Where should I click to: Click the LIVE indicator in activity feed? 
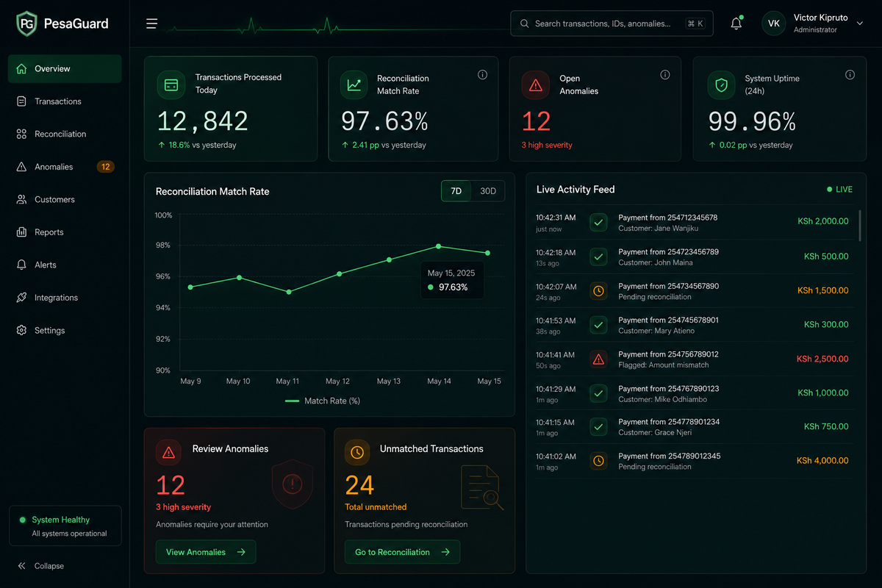pyautogui.click(x=839, y=190)
